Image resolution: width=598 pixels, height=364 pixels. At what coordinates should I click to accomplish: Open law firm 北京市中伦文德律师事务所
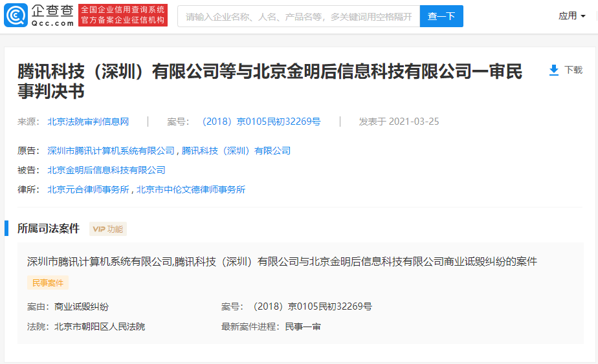click(x=191, y=189)
